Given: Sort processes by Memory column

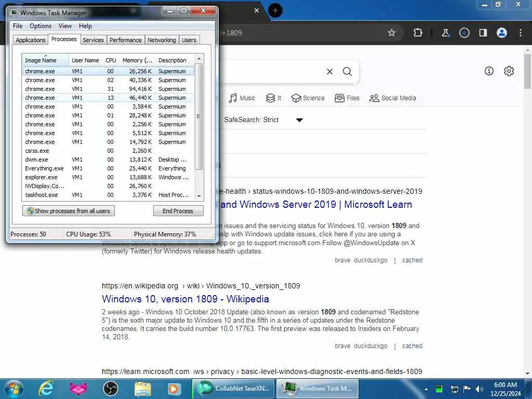Looking at the screenshot, I should click(x=137, y=60).
